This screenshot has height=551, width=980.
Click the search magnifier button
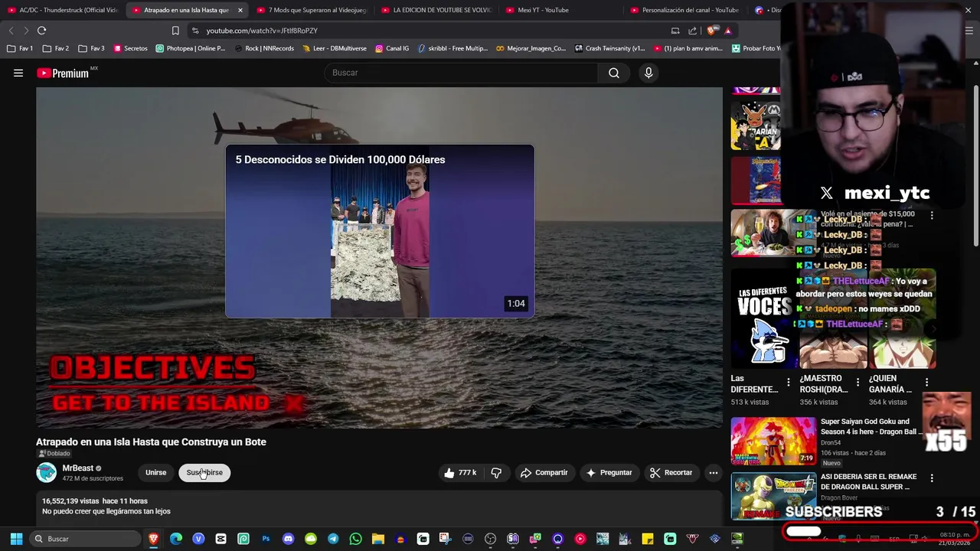pyautogui.click(x=614, y=73)
